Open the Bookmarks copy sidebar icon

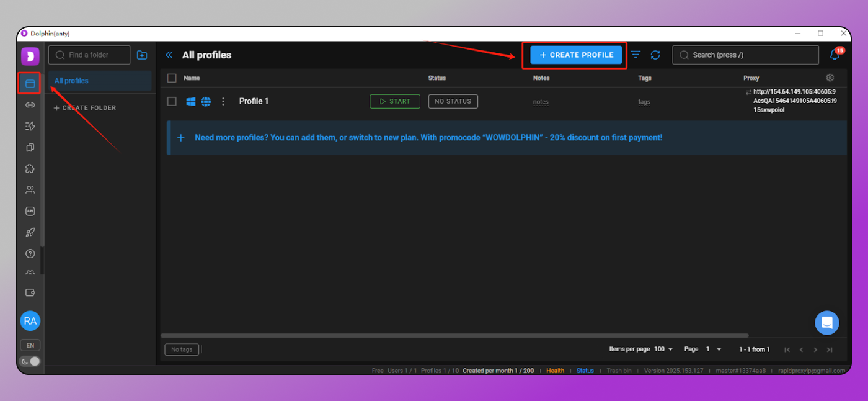tap(30, 148)
